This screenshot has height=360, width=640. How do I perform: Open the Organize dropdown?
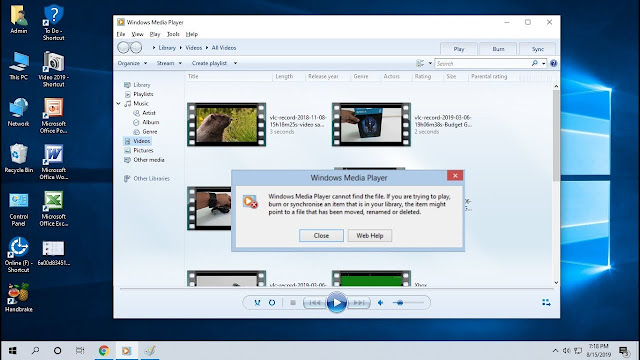(x=132, y=63)
